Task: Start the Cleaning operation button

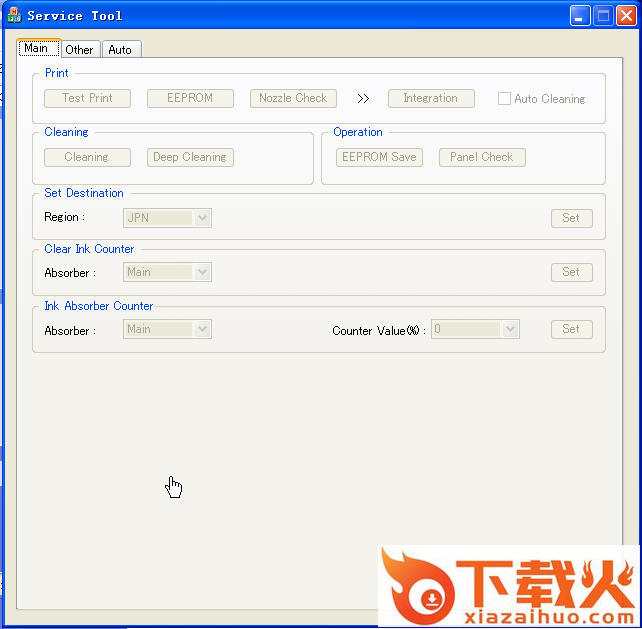Action: [x=87, y=157]
